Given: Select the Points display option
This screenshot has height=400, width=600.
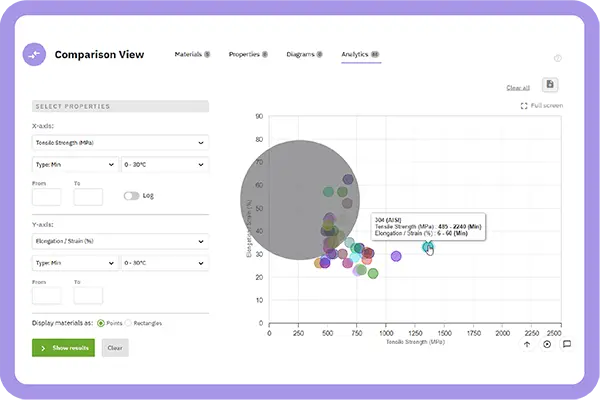Looking at the screenshot, I should 101,323.
